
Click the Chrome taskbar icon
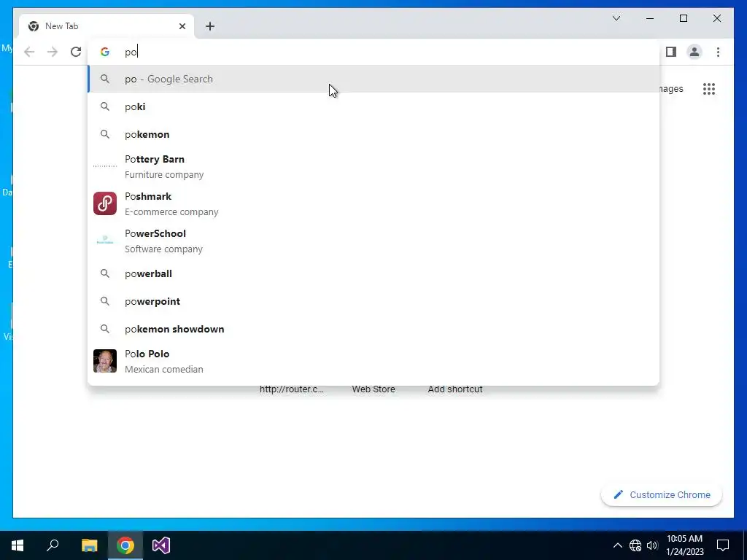[125, 545]
